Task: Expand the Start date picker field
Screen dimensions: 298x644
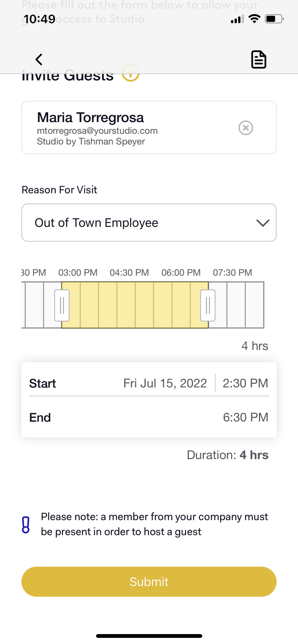Action: pos(165,383)
